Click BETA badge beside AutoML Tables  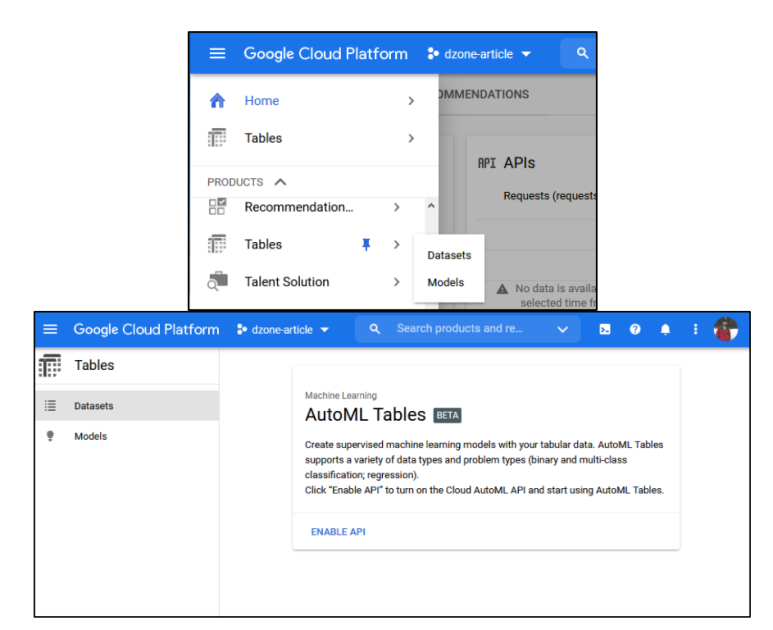click(x=447, y=416)
